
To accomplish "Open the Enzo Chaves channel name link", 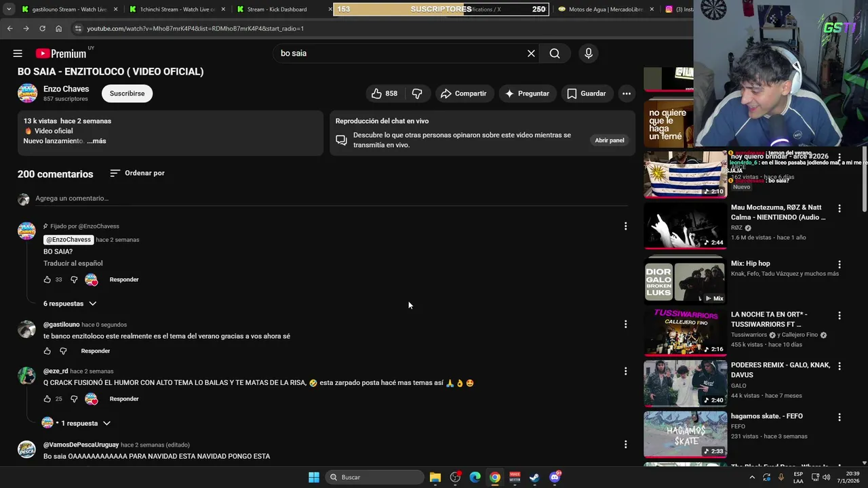I will 66,89.
